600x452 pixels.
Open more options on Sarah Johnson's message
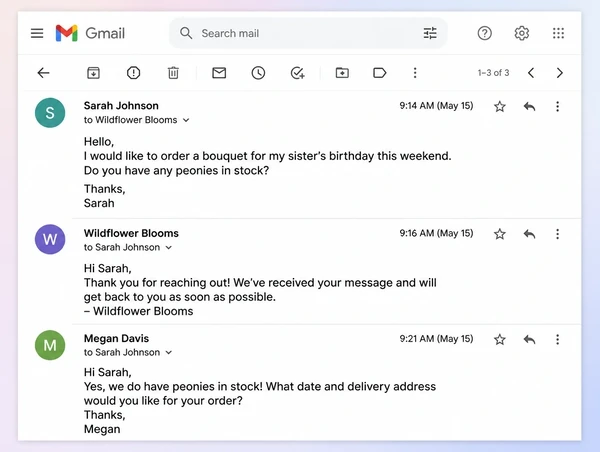[x=558, y=106]
